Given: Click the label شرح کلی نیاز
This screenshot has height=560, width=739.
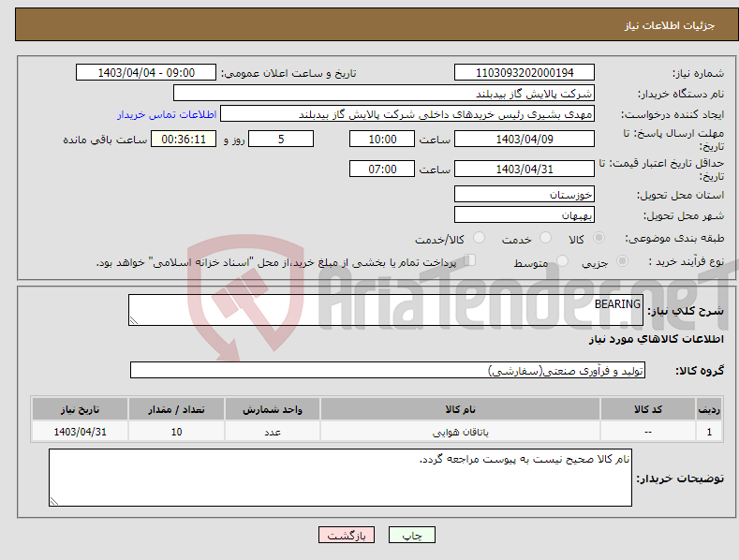Looking at the screenshot, I should click(x=686, y=311).
